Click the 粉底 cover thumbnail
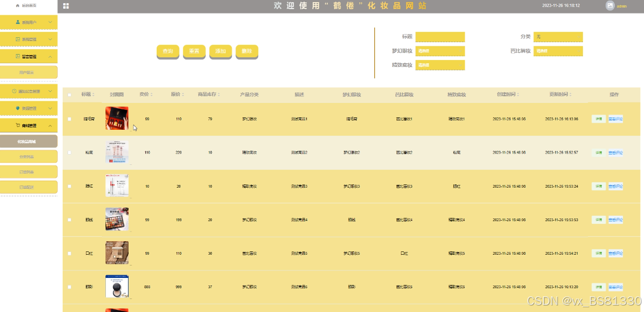The height and width of the screenshot is (312, 644). [117, 152]
